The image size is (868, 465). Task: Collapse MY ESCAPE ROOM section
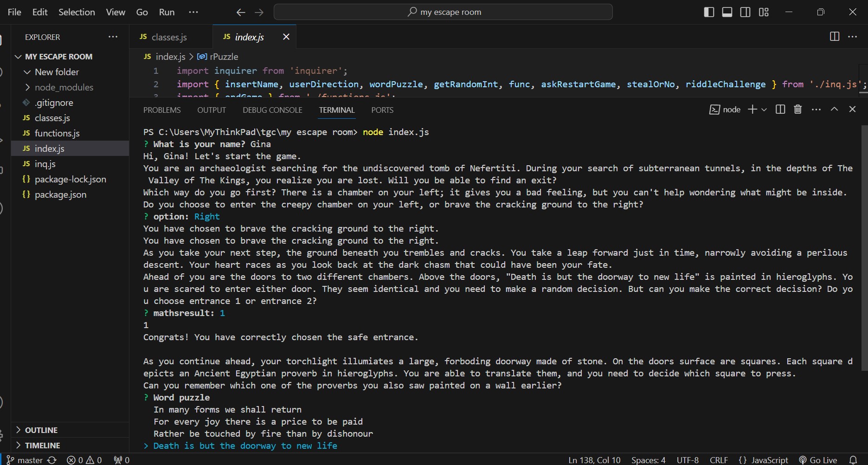[x=70, y=57]
